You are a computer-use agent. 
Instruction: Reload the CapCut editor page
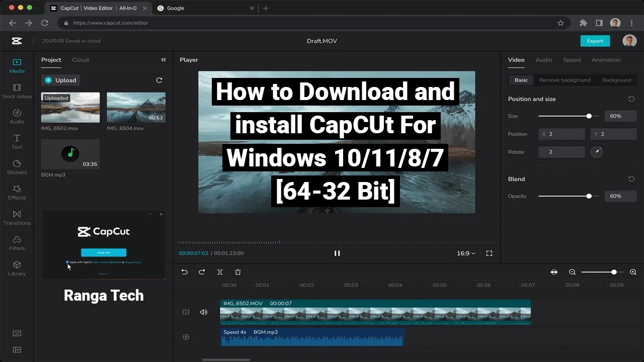(x=45, y=23)
